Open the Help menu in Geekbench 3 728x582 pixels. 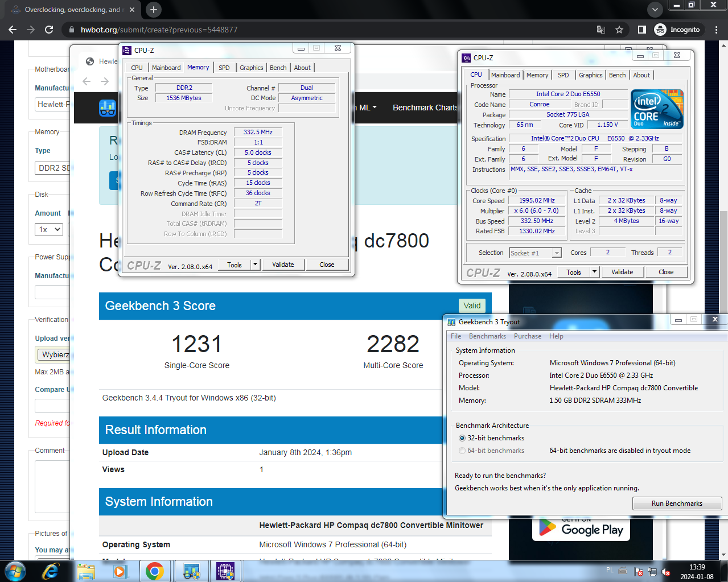(x=556, y=336)
